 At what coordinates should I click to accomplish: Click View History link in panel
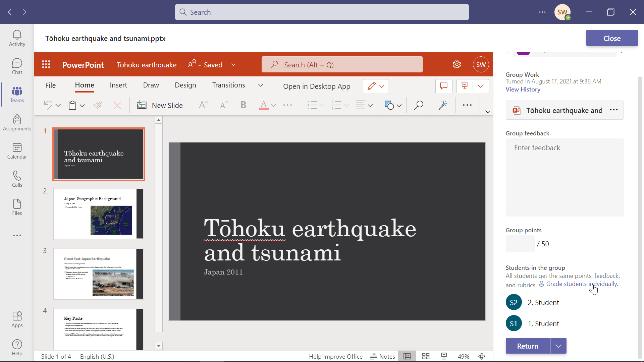pyautogui.click(x=523, y=89)
